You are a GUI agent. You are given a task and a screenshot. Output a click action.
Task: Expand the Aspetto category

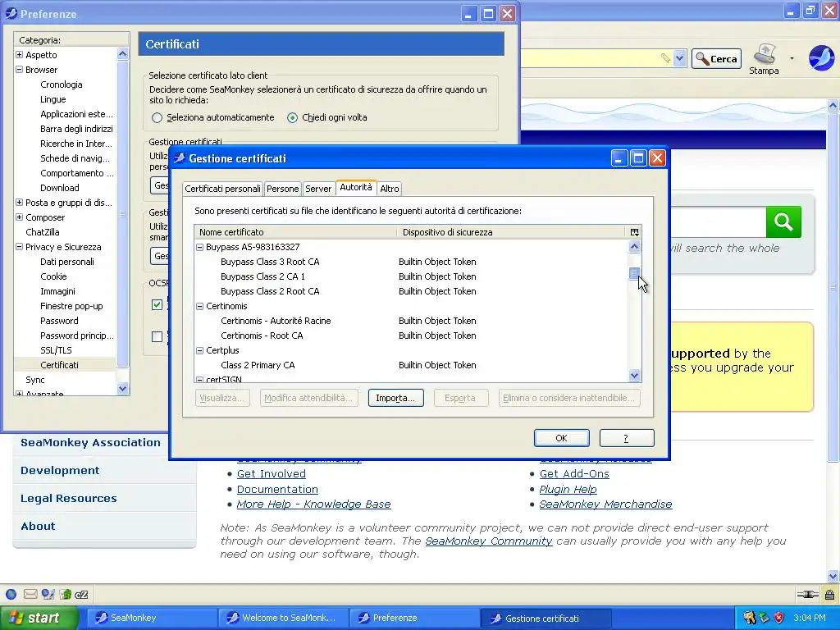20,55
